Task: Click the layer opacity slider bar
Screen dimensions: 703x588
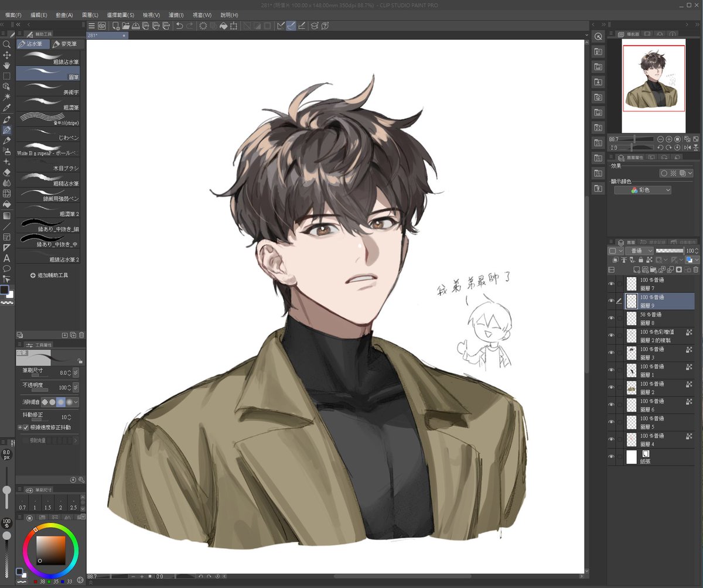Action: (670, 251)
